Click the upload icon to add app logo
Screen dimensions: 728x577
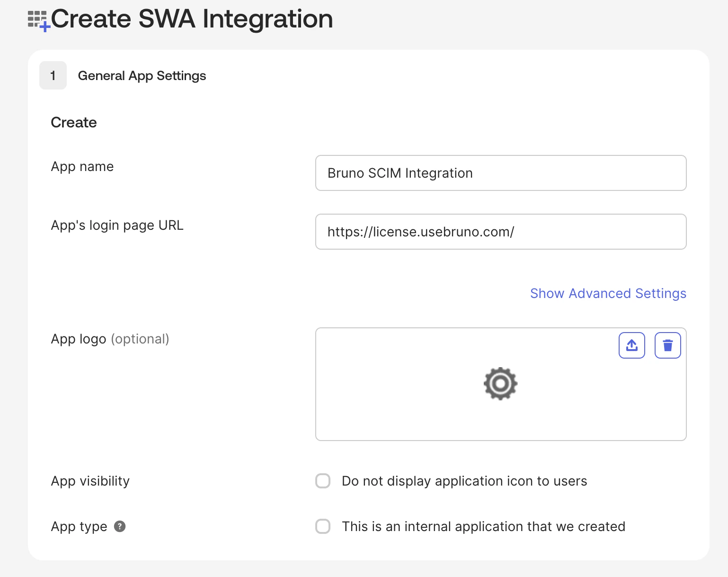click(x=631, y=345)
